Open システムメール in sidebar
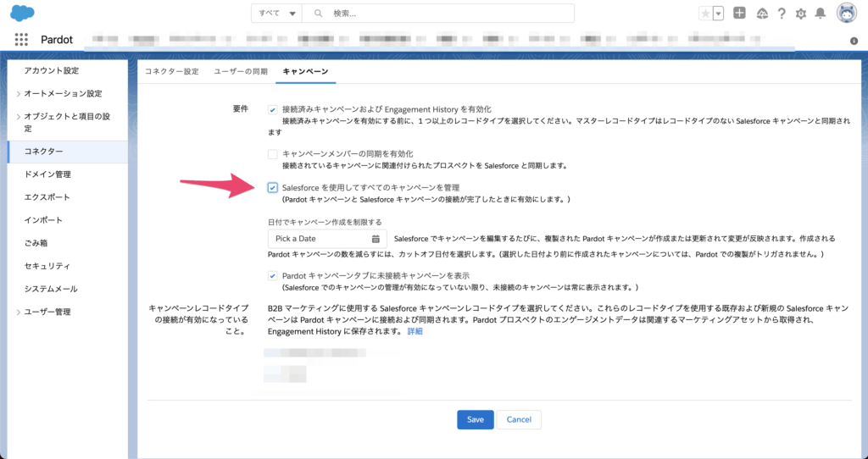Image resolution: width=868 pixels, height=459 pixels. click(51, 290)
